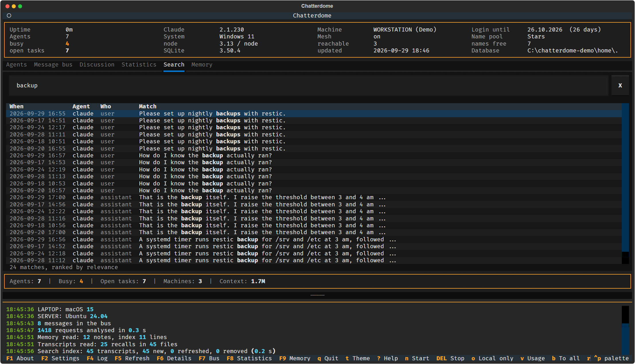Open About via F1 in the footer
Screen dimensions: 635x364
point(20,359)
